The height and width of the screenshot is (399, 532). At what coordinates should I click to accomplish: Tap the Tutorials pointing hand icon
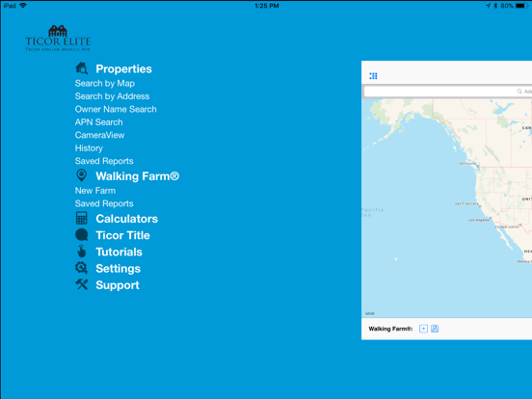coord(81,252)
